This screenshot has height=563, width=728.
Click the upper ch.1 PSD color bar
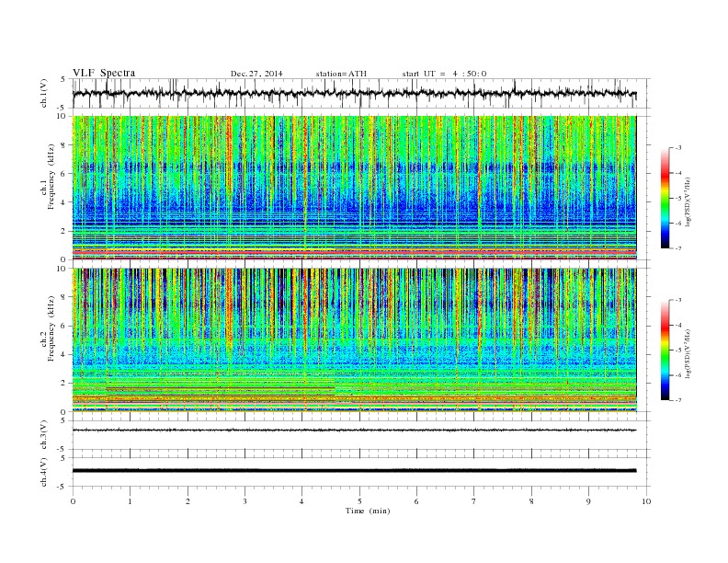tap(665, 198)
